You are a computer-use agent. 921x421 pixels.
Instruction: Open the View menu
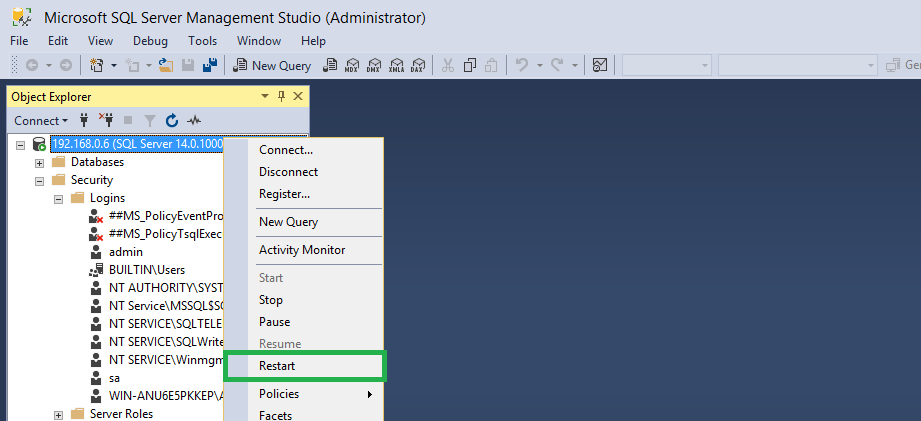[100, 41]
